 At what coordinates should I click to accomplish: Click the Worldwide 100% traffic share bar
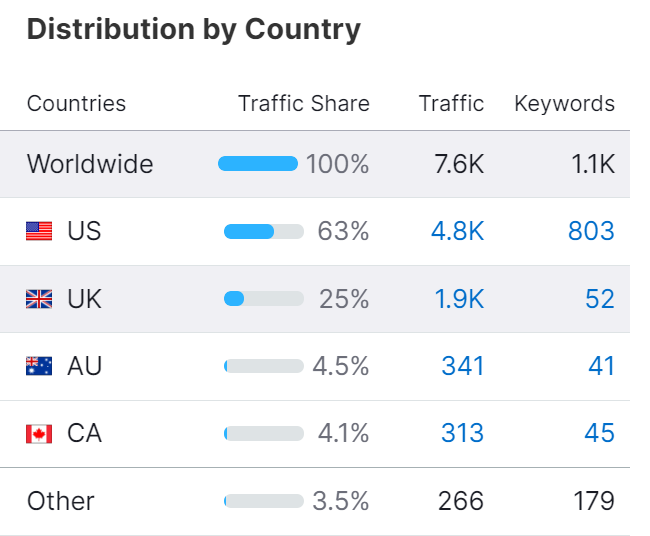click(x=258, y=164)
